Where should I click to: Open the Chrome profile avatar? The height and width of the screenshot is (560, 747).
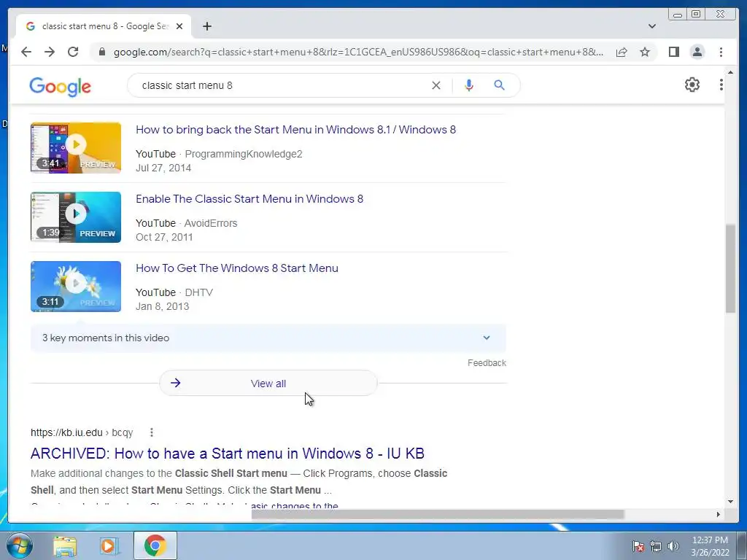pyautogui.click(x=697, y=52)
